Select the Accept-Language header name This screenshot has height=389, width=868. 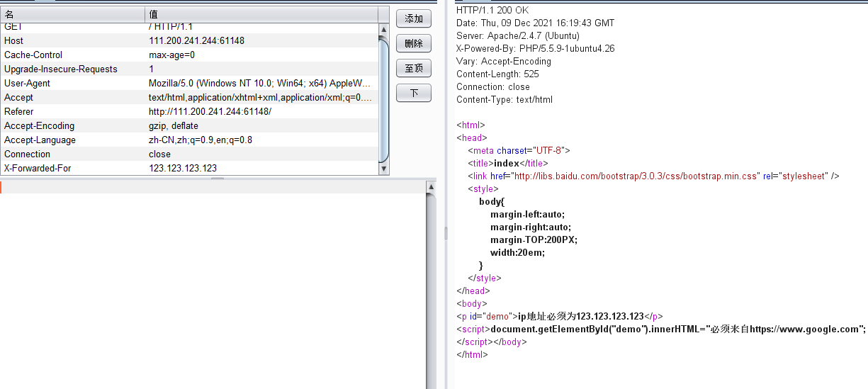coord(40,140)
